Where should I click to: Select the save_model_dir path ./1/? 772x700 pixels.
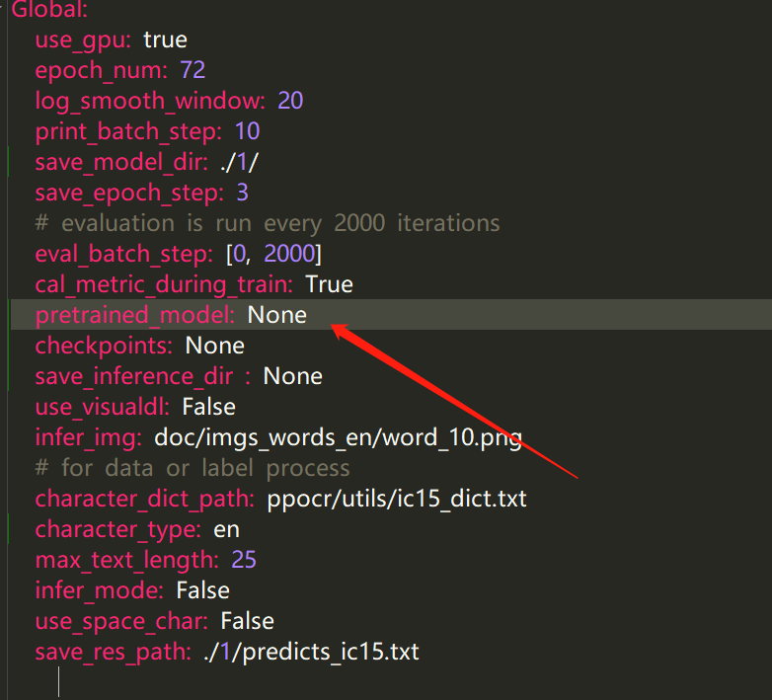coord(239,163)
